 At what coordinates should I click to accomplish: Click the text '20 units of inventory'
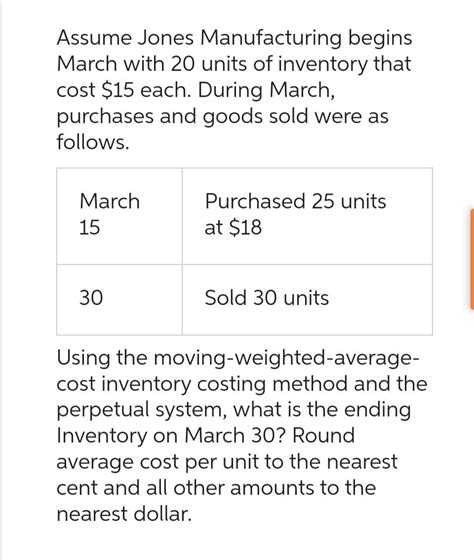270,65
